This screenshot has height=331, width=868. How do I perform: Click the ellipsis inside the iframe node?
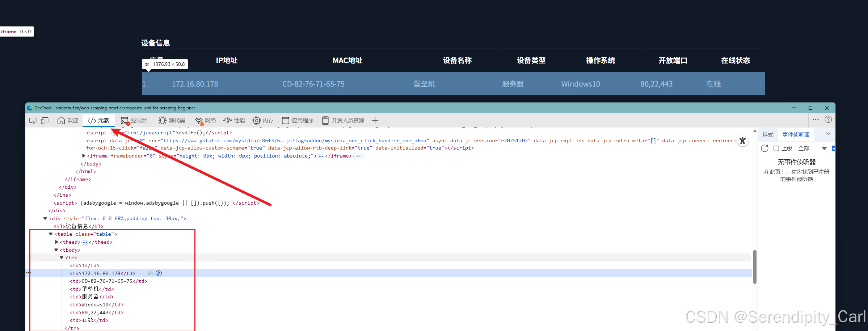pyautogui.click(x=321, y=156)
